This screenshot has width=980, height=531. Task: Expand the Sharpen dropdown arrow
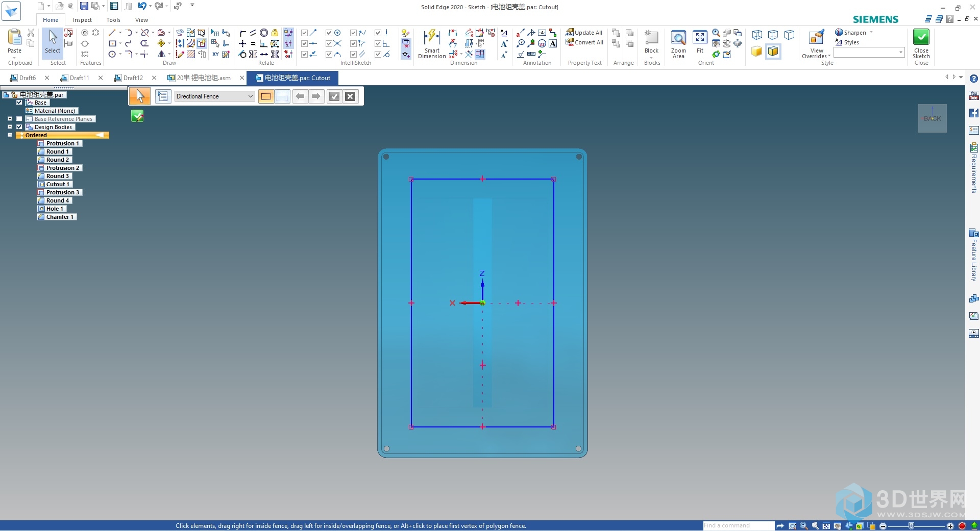[x=871, y=33]
